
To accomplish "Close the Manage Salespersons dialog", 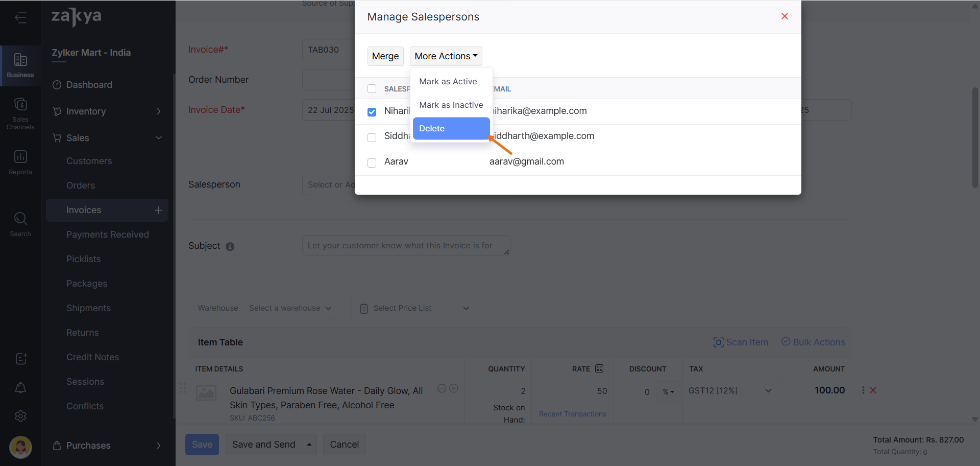I will coord(785,16).
